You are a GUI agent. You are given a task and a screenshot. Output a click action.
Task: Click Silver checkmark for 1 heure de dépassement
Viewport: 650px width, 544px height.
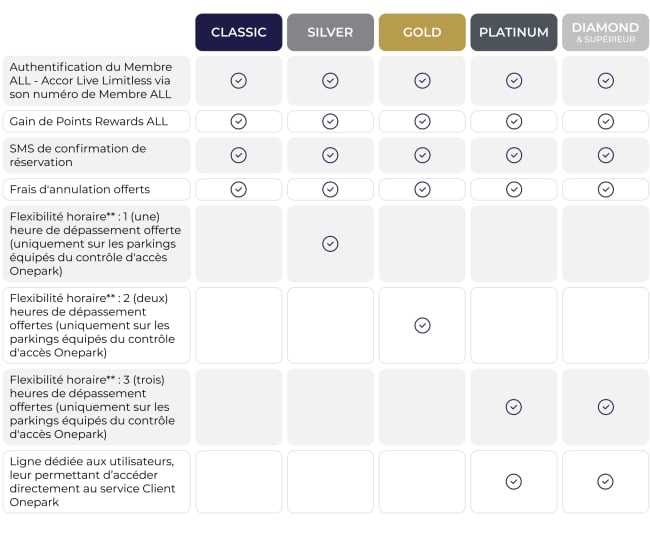(330, 244)
